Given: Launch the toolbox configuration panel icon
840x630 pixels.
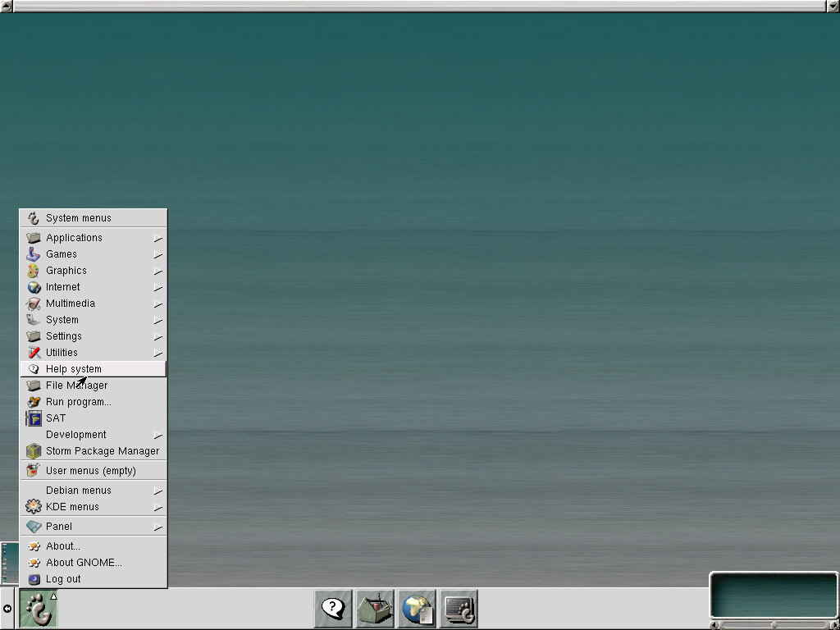Looking at the screenshot, I should point(375,609).
